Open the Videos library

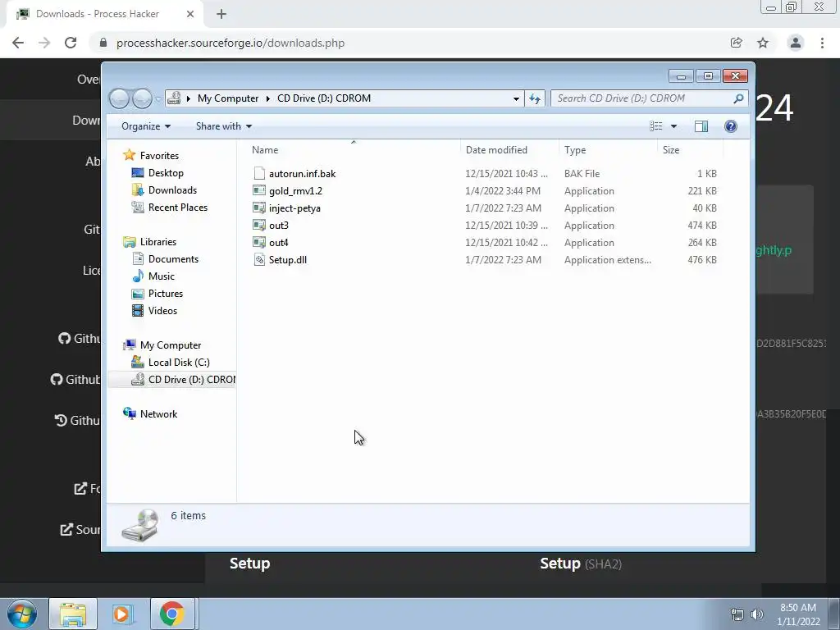[162, 311]
